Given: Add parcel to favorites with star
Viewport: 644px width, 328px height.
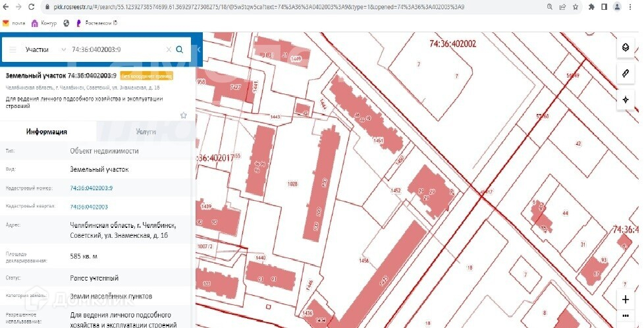Looking at the screenshot, I should 184,115.
